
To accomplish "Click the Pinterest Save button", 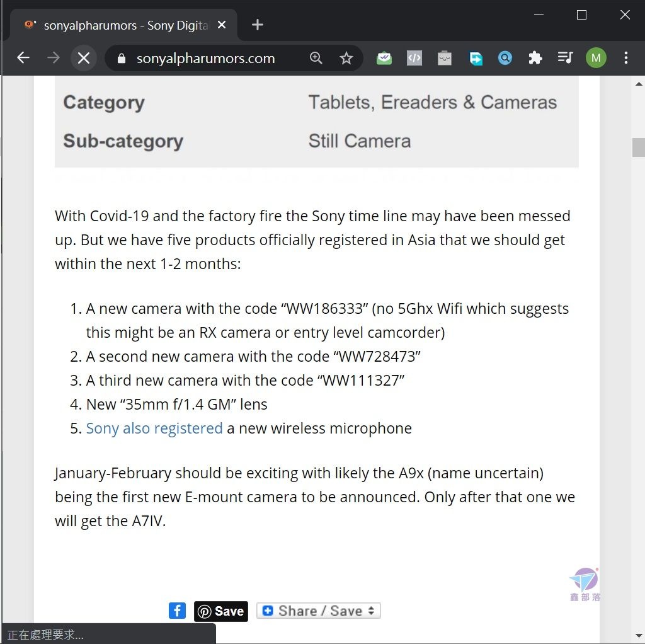I will pyautogui.click(x=221, y=611).
